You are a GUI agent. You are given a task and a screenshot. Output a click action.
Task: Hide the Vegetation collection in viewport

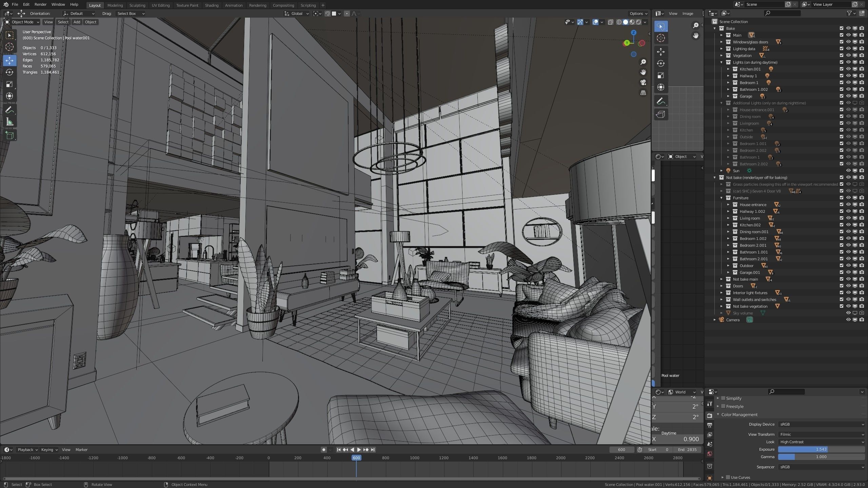848,55
